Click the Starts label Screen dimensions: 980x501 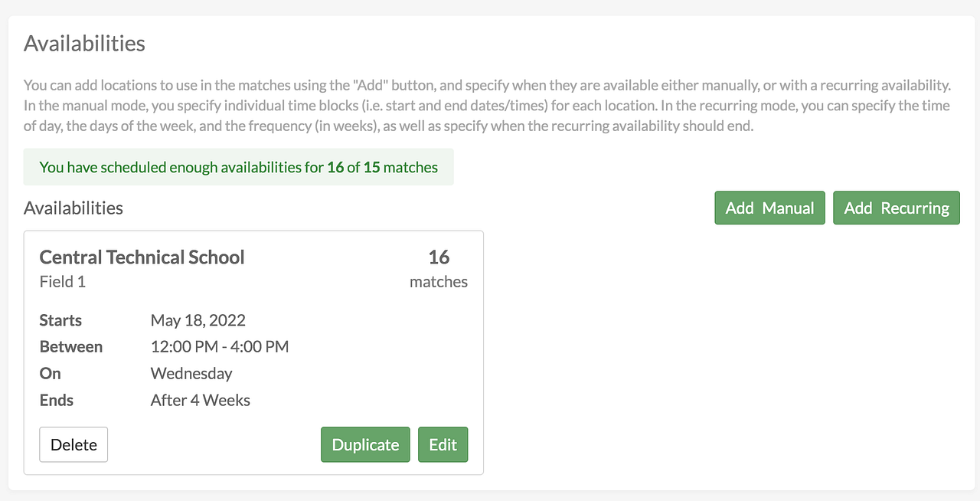pos(60,320)
